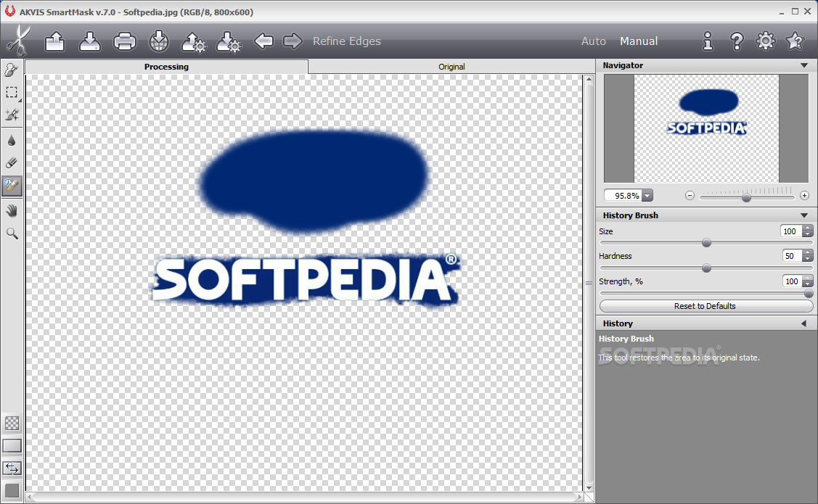818x504 pixels.
Task: Switch to the Processing tab
Action: (166, 67)
